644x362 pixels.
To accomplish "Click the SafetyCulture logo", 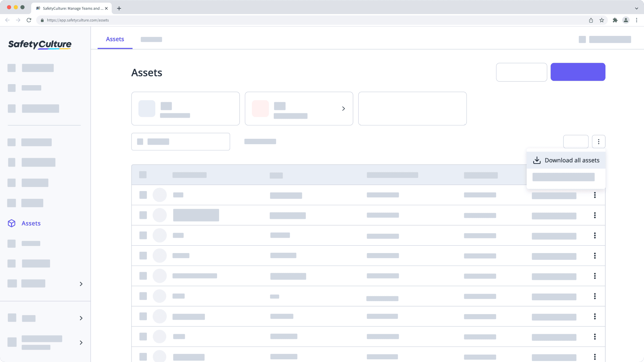I will [x=39, y=45].
